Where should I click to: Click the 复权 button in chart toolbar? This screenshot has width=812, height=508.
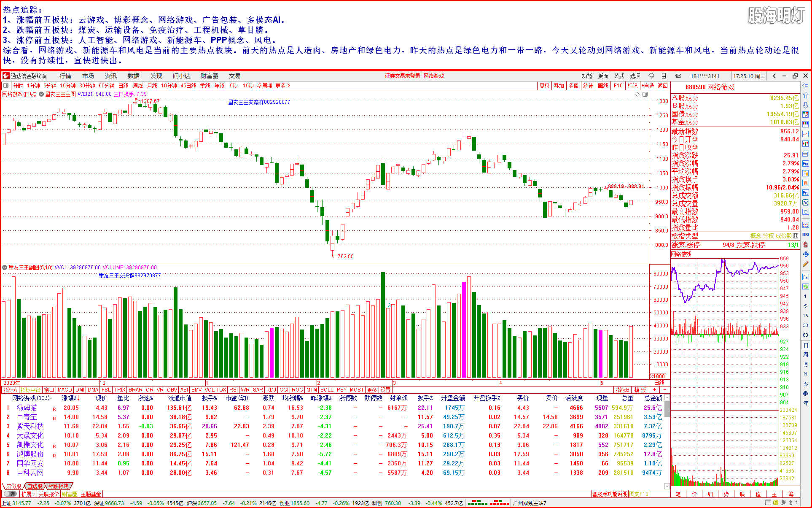click(545, 86)
